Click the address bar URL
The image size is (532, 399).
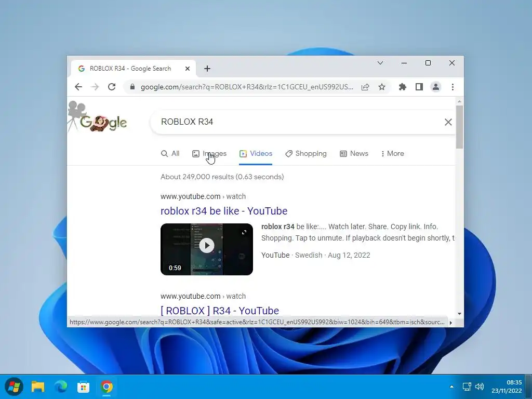pos(247,87)
